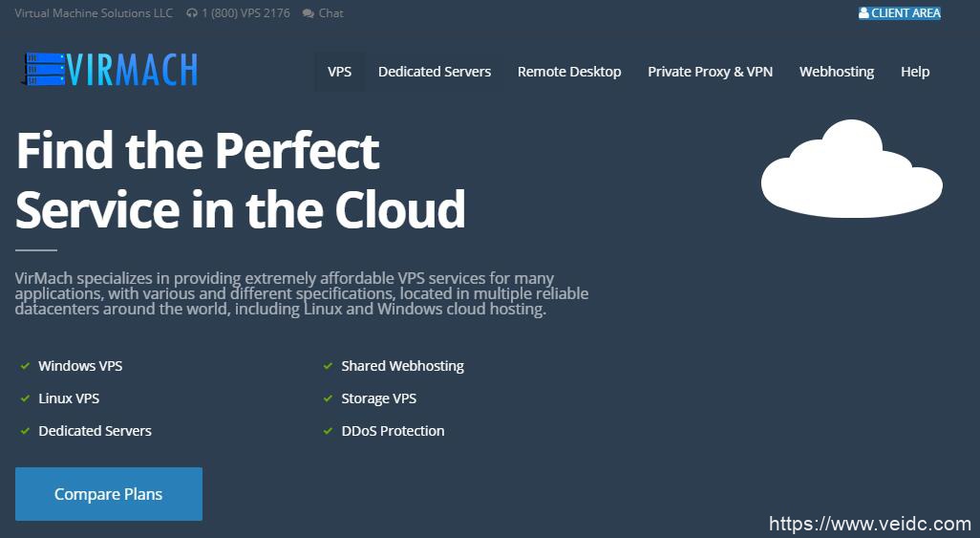Click the checkmark beside Shared Webhosting
The width and height of the screenshot is (980, 538).
pos(329,366)
